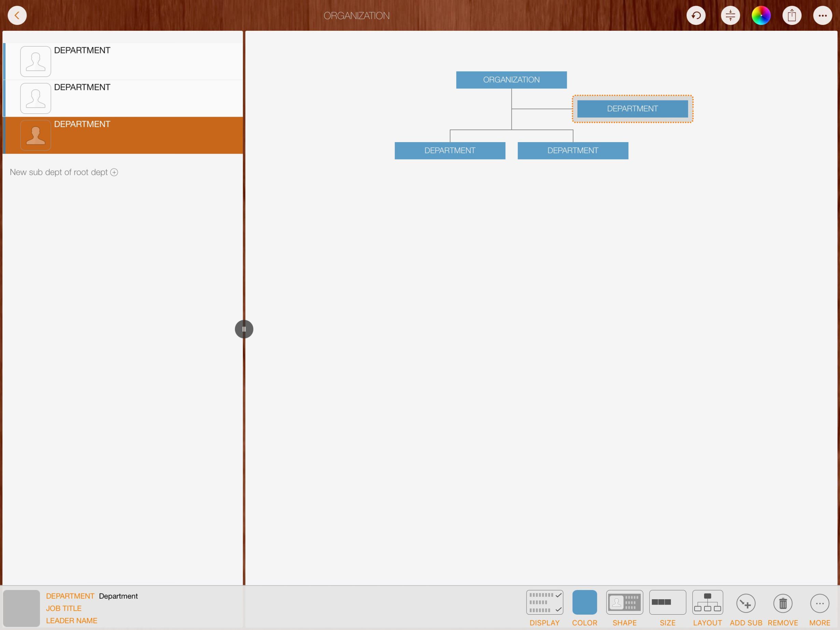Open DISPLAY options in bottom toolbar
The image size is (840, 630).
click(545, 602)
